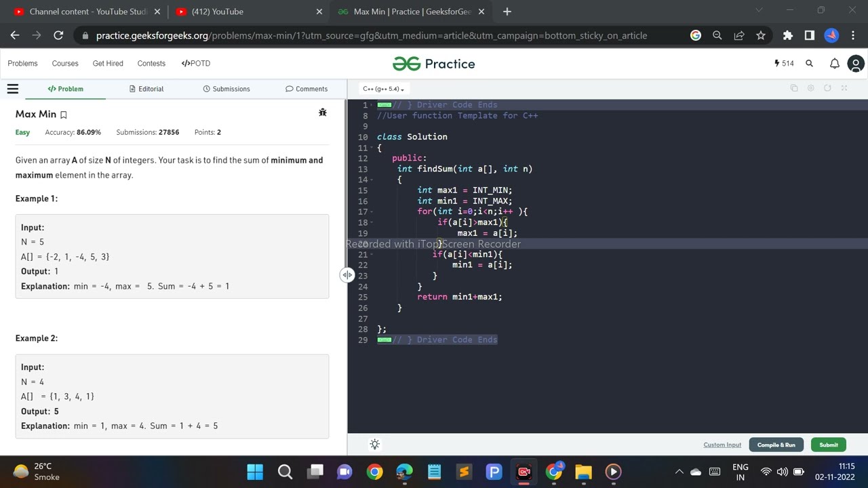Collapse the for loop at line 17

(372, 211)
